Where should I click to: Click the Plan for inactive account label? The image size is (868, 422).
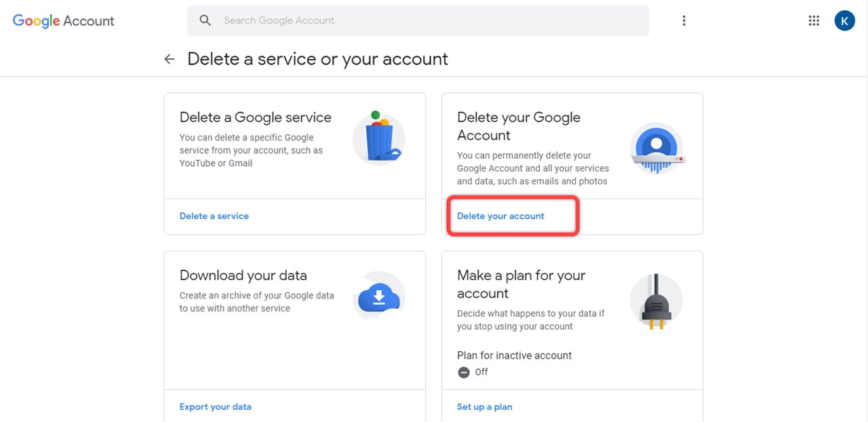[514, 356]
